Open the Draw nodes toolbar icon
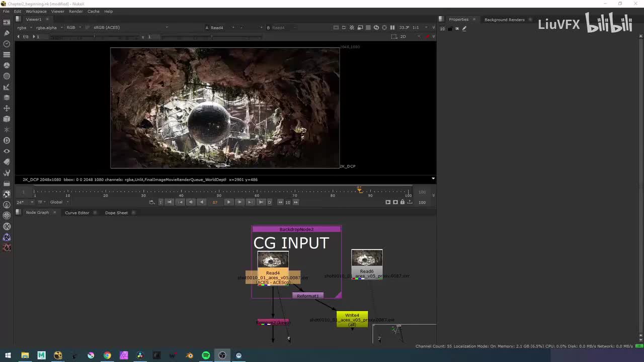 [x=7, y=33]
